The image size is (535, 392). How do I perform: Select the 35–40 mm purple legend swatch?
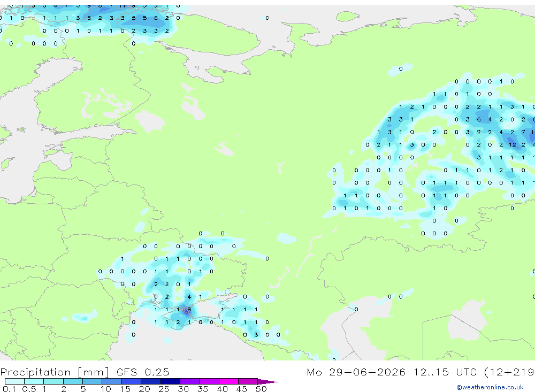click(x=209, y=381)
